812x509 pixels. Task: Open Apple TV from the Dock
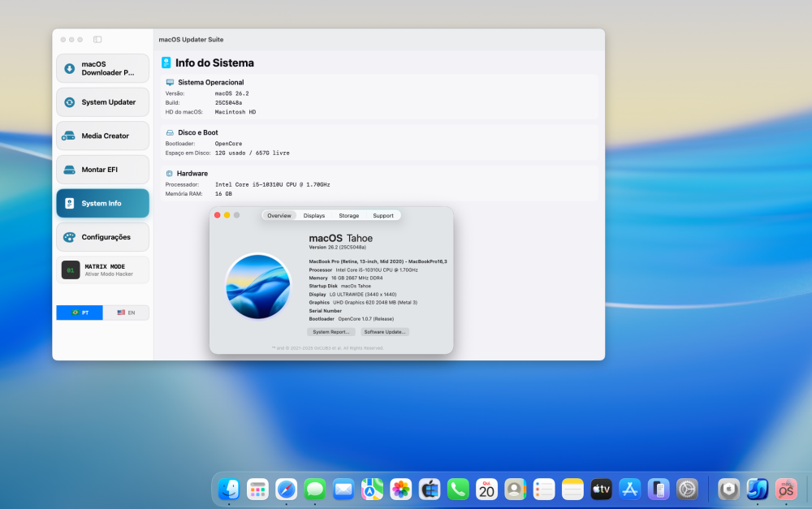pyautogui.click(x=601, y=490)
